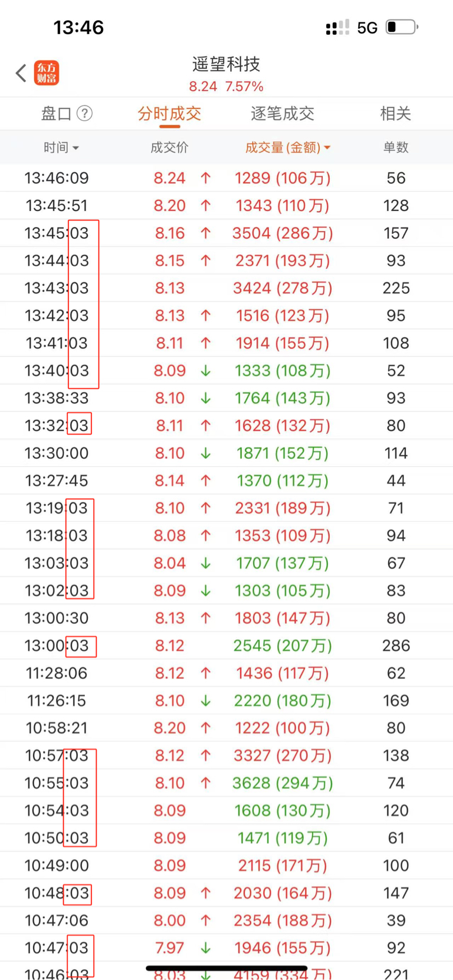Switch to the 盘口 tab
This screenshot has width=453, height=980.
pyautogui.click(x=56, y=113)
